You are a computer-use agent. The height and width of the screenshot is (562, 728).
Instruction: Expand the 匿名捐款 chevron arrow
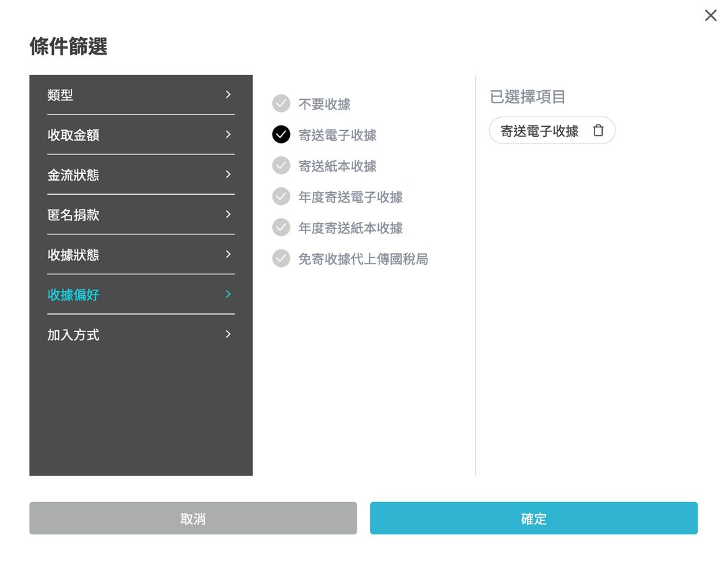coord(228,214)
